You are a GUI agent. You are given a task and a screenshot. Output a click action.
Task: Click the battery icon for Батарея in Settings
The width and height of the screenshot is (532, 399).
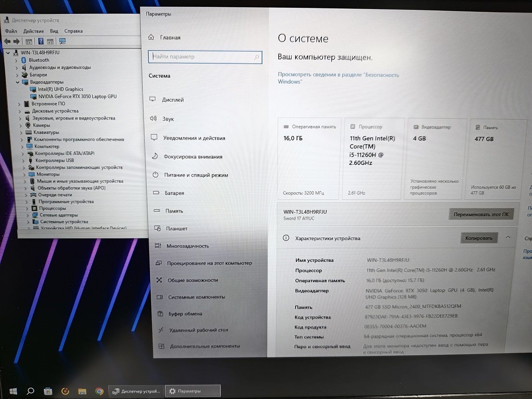pos(156,193)
